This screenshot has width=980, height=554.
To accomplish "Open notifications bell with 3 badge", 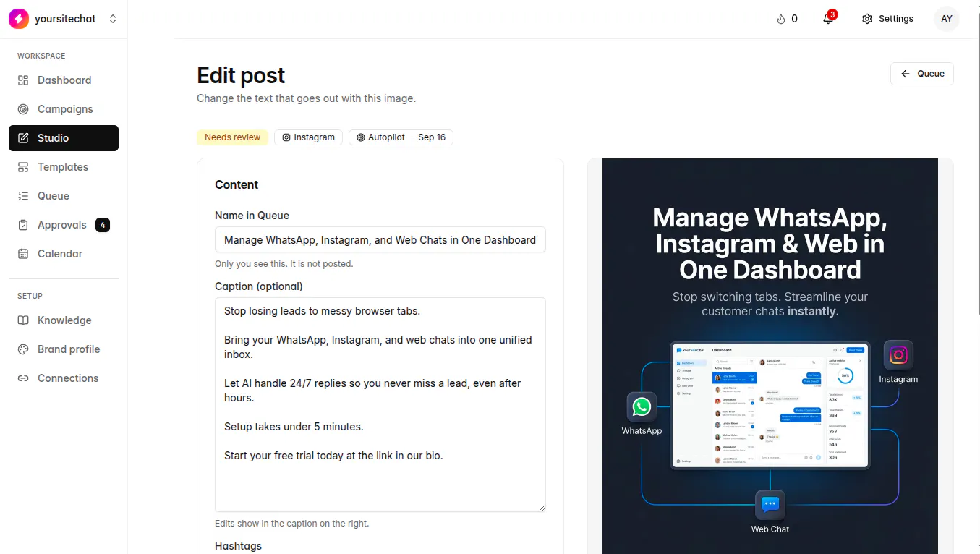I will [828, 19].
